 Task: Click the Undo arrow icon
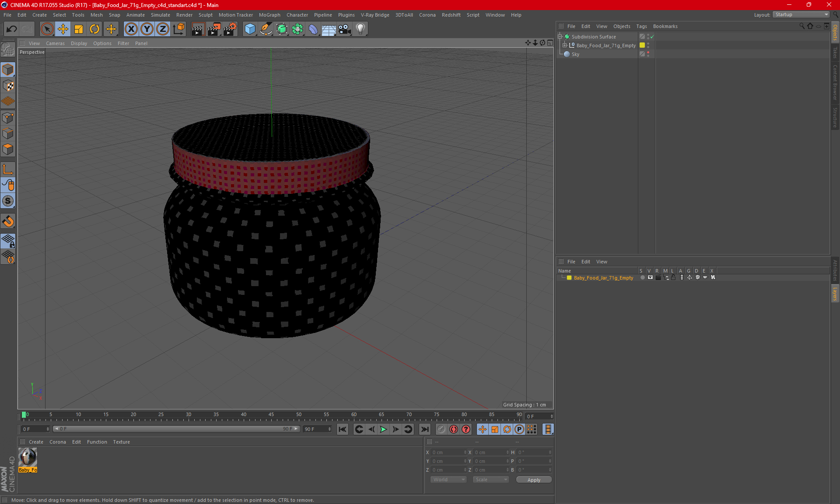[12, 29]
